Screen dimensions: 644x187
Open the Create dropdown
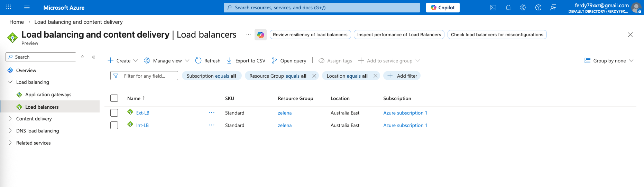pos(123,61)
